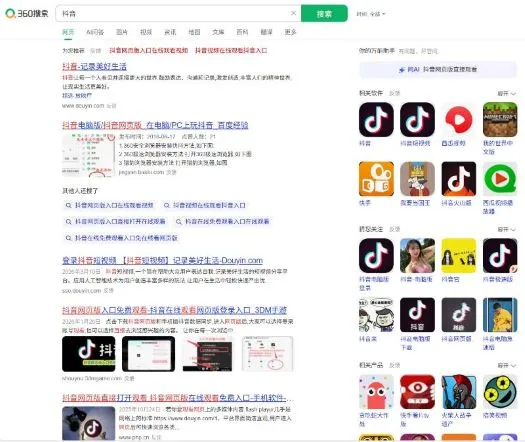Switch to the AI问答 tab
The image size is (525, 442).
pyautogui.click(x=95, y=32)
